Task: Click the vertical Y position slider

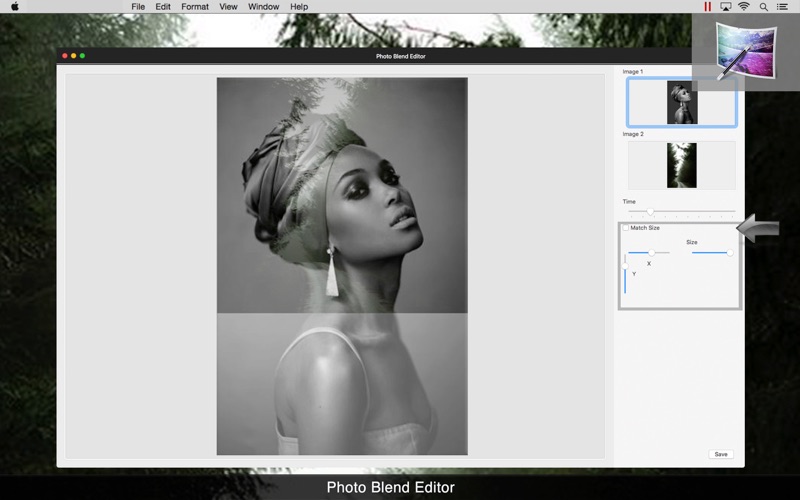Action: pos(625,274)
